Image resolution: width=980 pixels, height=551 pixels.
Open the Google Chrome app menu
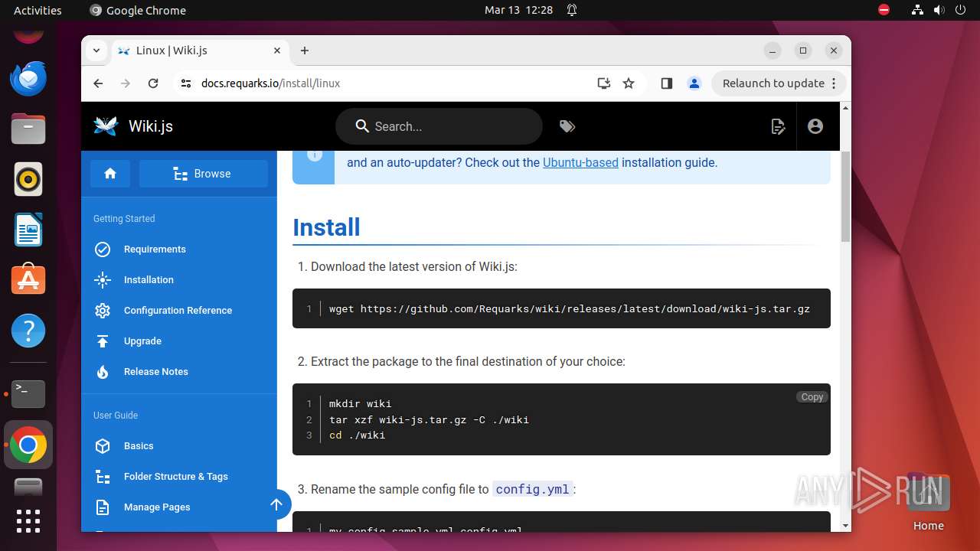138,10
